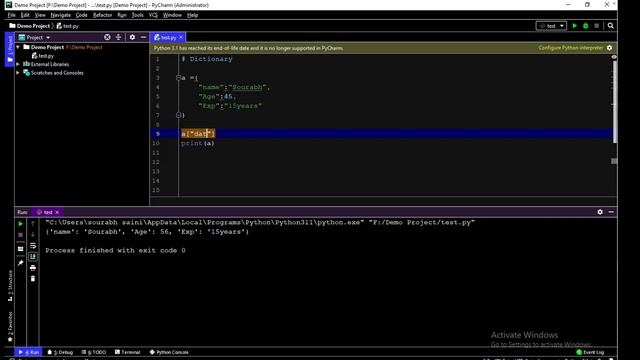Open the VCS menu

[x=153, y=15]
